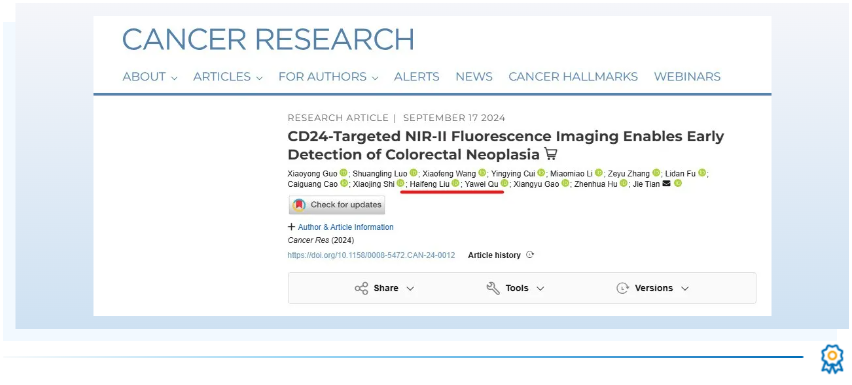Open the ORCID icon after Jie Tian's envelope
This screenshot has width=852, height=385.
coord(678,184)
